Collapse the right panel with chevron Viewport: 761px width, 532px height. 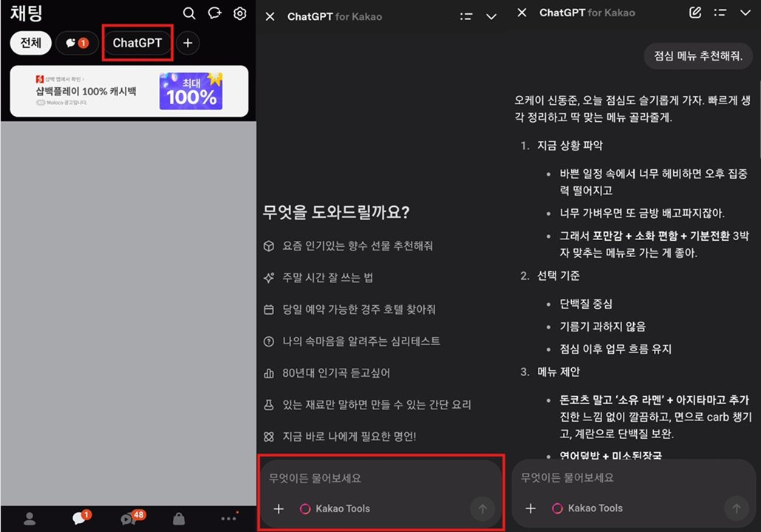[x=745, y=13]
